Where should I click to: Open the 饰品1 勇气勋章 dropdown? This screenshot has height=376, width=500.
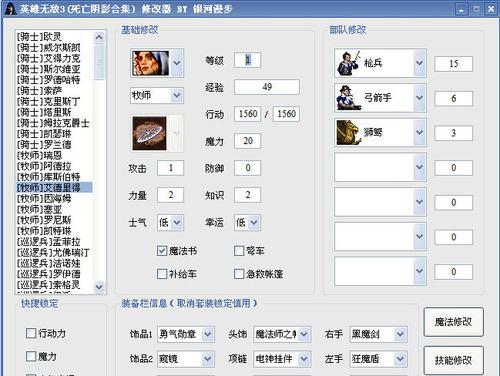(207, 334)
